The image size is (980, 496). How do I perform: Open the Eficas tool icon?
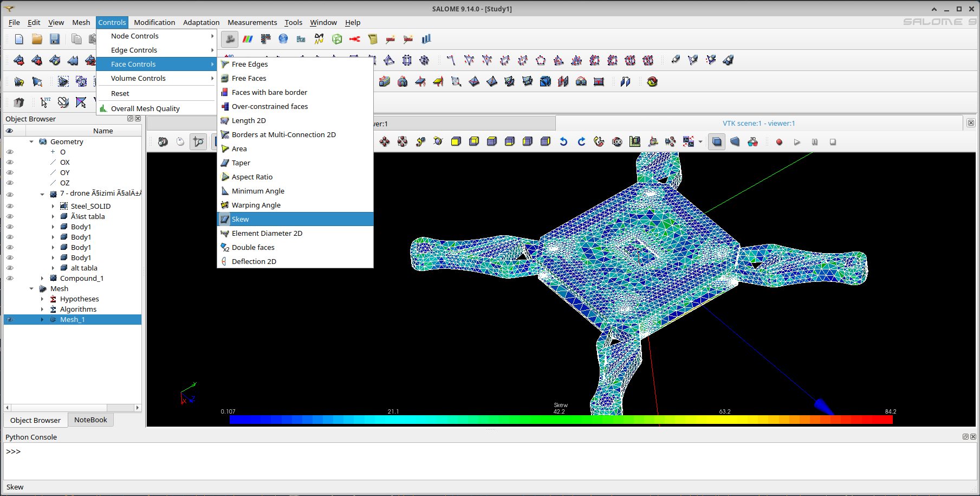(301, 39)
